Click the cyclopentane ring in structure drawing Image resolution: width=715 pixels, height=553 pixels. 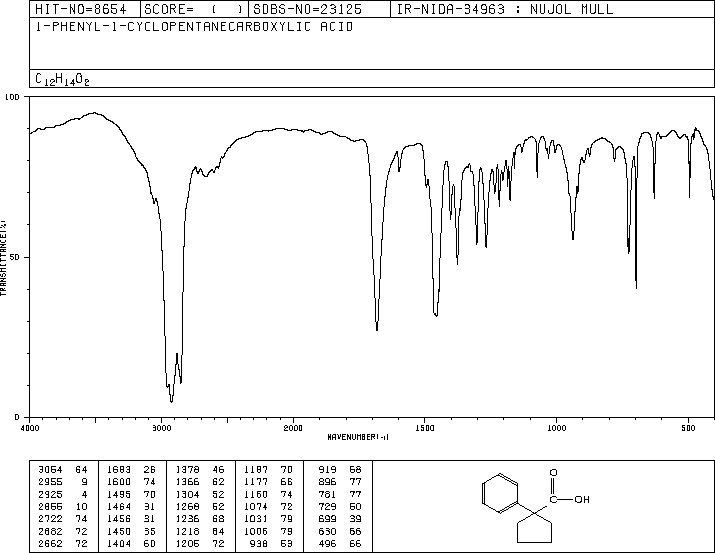(x=534, y=529)
